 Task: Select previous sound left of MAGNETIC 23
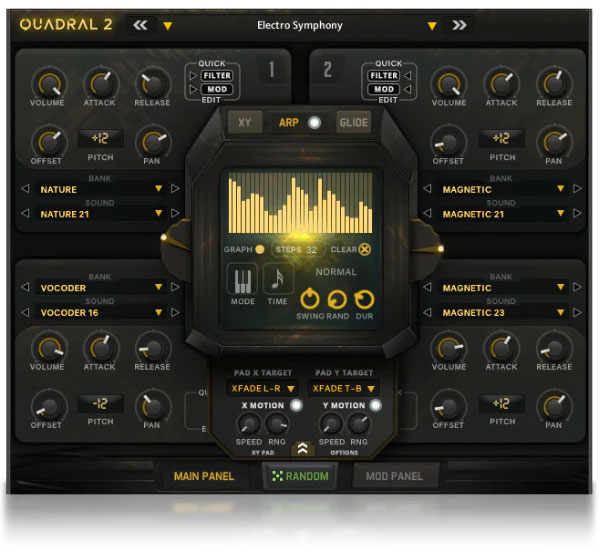click(x=427, y=312)
